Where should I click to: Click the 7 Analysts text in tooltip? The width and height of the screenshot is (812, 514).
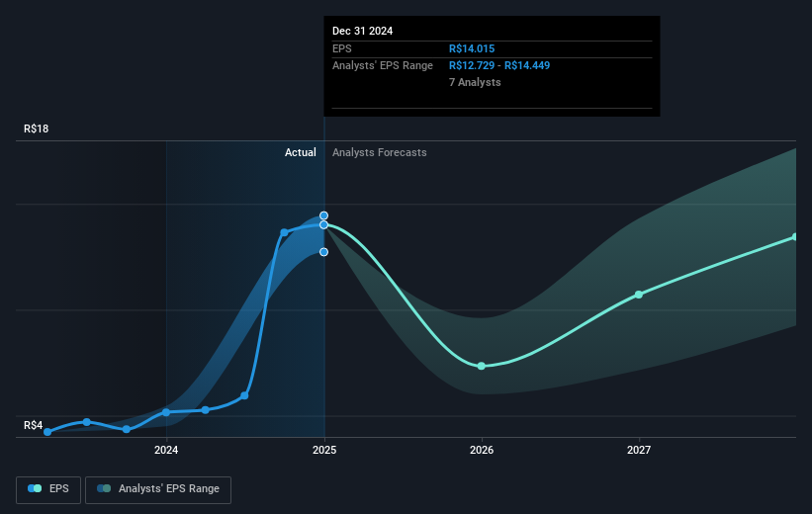click(x=475, y=82)
